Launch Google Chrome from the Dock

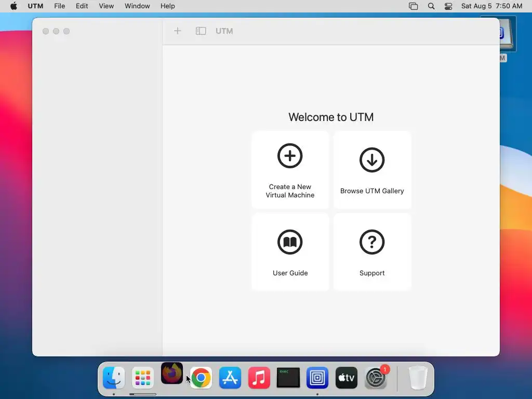click(201, 378)
